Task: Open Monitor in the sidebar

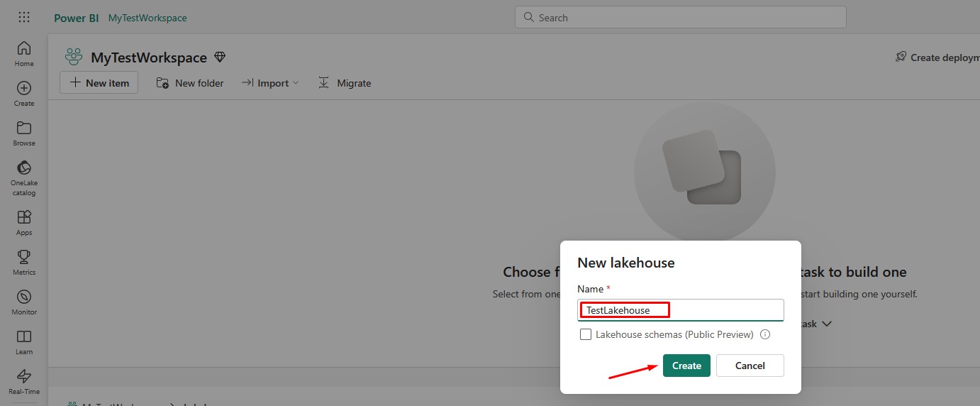Action: 24,302
